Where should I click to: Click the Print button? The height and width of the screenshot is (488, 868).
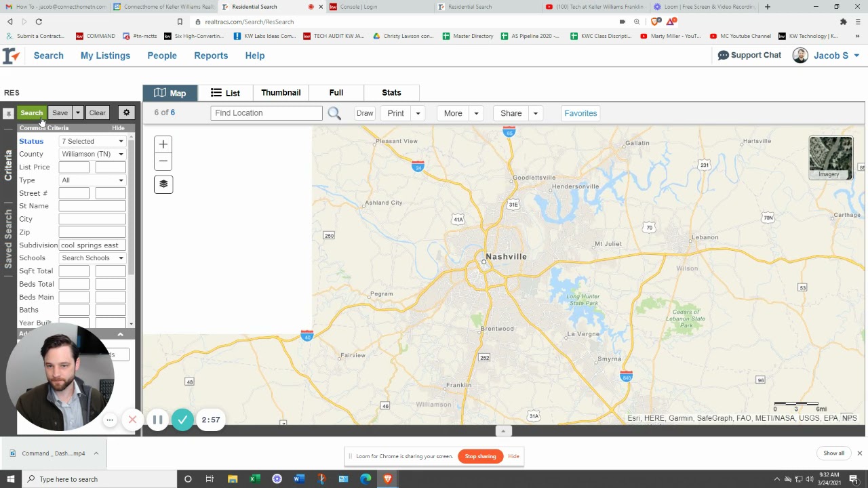[396, 113]
